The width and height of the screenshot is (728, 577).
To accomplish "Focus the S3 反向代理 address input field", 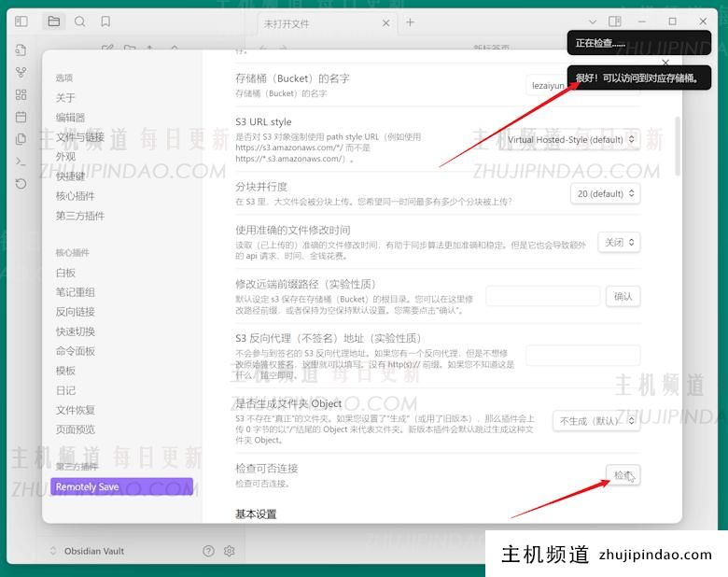I will (x=583, y=356).
